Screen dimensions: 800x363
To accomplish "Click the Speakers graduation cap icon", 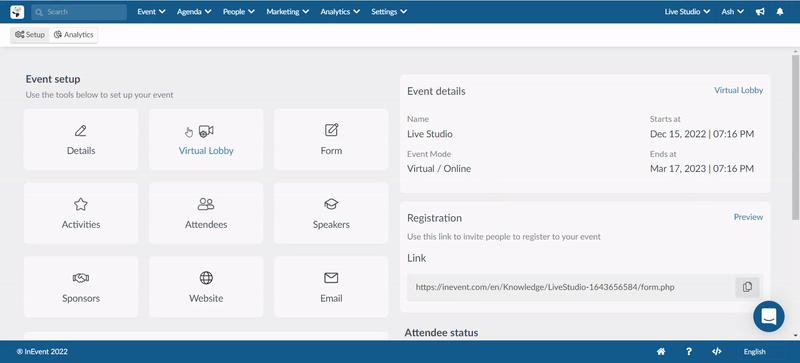I will tap(331, 204).
